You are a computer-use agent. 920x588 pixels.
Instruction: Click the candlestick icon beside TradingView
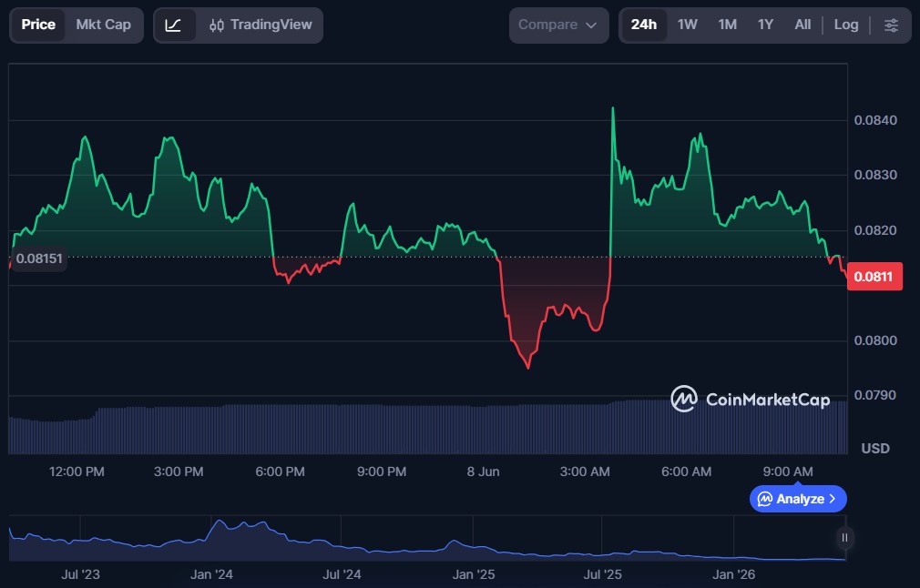click(x=217, y=25)
